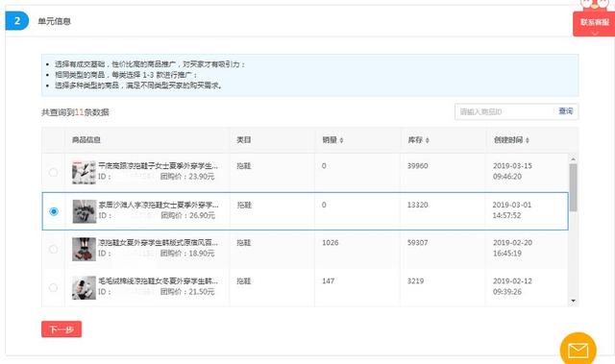
Task: Open thumbnail of product with 1026 sales
Action: pos(84,249)
